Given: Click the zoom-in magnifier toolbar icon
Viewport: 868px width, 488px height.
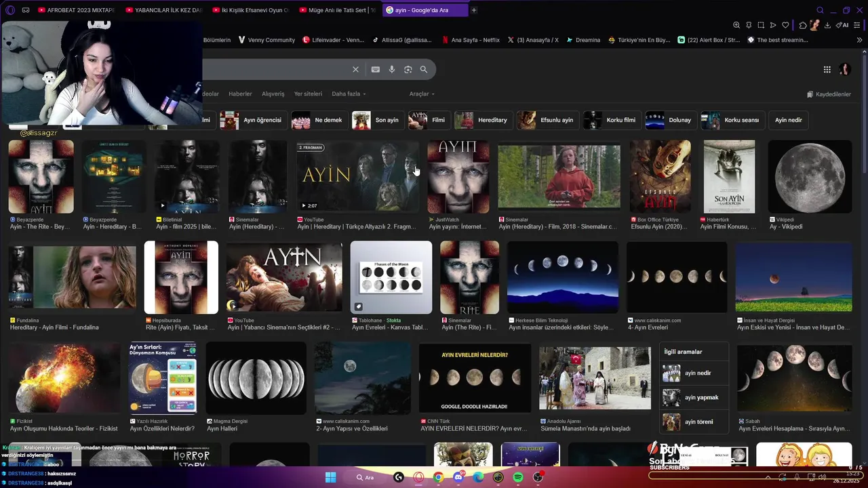Looking at the screenshot, I should tap(736, 25).
